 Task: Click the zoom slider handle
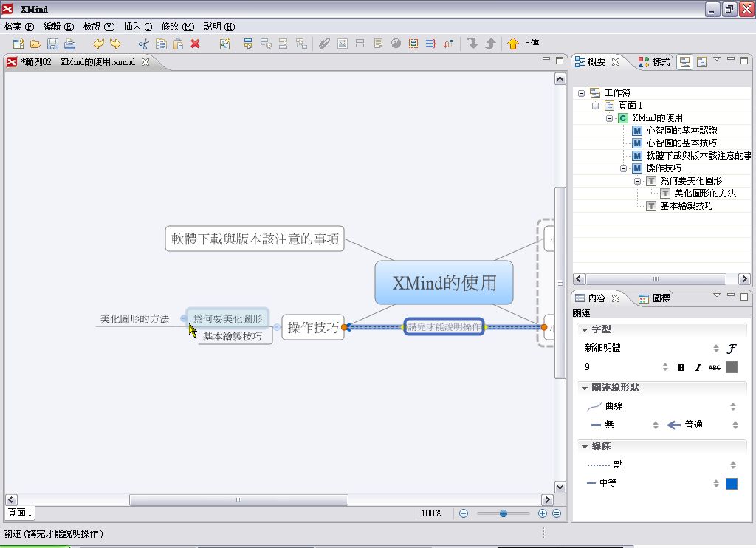[x=504, y=513]
